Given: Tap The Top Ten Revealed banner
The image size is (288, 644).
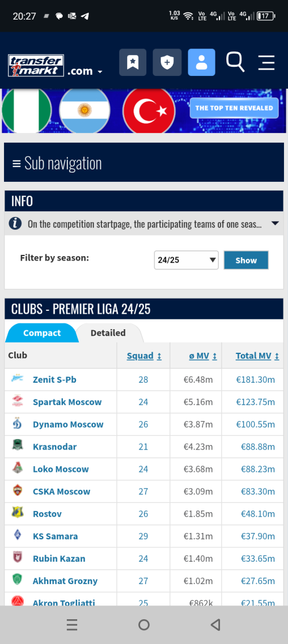Looking at the screenshot, I should [x=234, y=108].
